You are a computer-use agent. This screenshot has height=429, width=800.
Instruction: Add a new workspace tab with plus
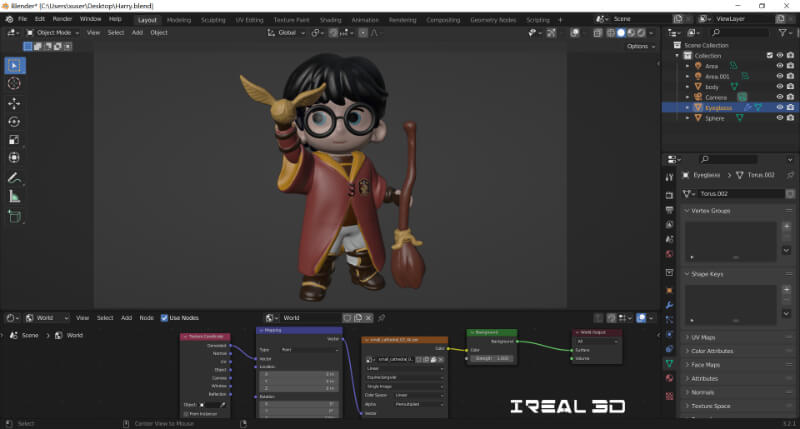point(560,20)
